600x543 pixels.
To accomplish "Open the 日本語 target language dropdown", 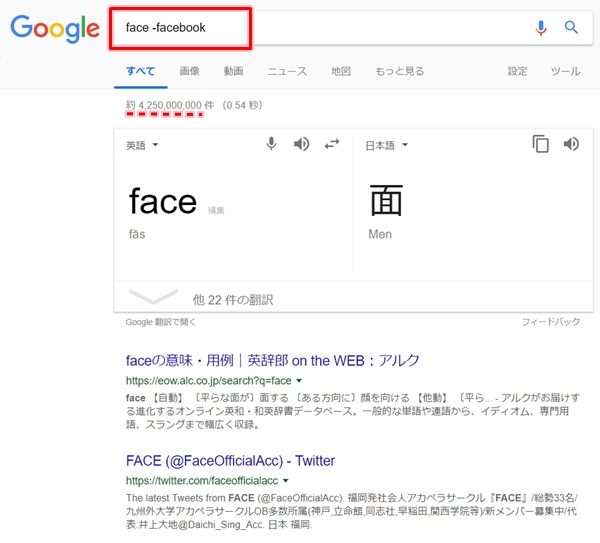I will tap(386, 145).
